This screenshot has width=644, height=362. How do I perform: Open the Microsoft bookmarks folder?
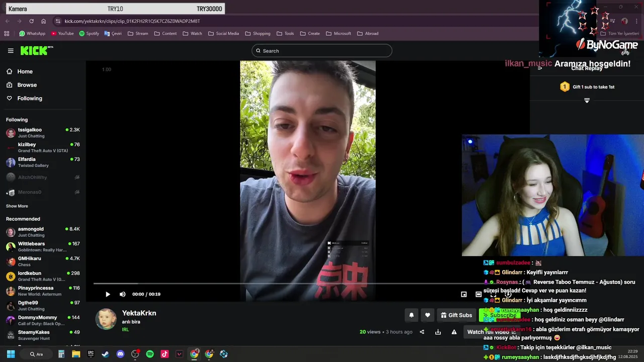pyautogui.click(x=338, y=34)
